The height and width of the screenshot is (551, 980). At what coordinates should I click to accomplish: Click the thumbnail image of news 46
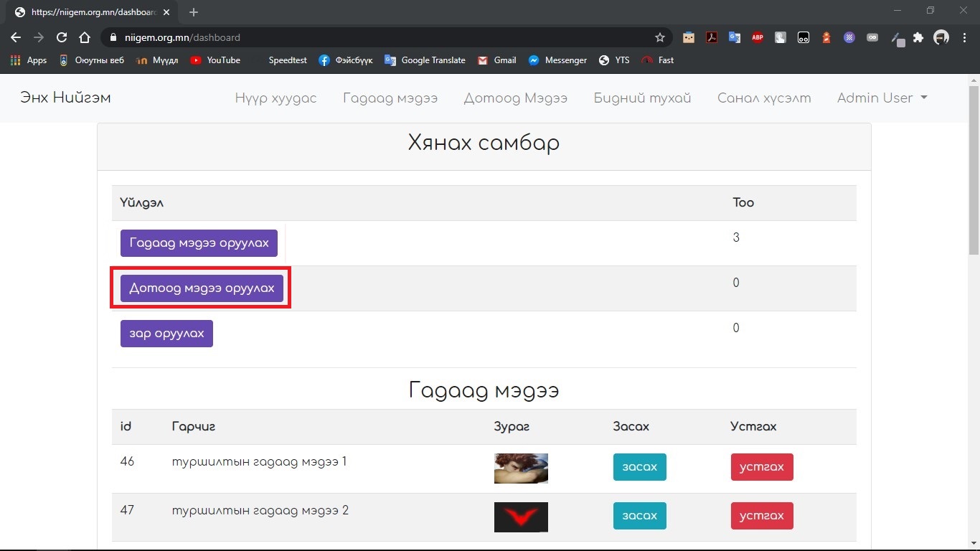click(521, 468)
